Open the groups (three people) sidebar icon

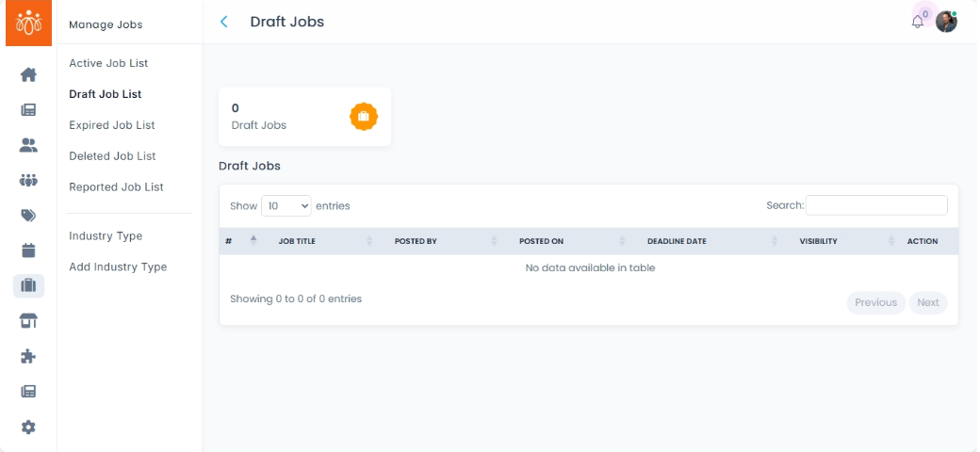click(x=28, y=180)
